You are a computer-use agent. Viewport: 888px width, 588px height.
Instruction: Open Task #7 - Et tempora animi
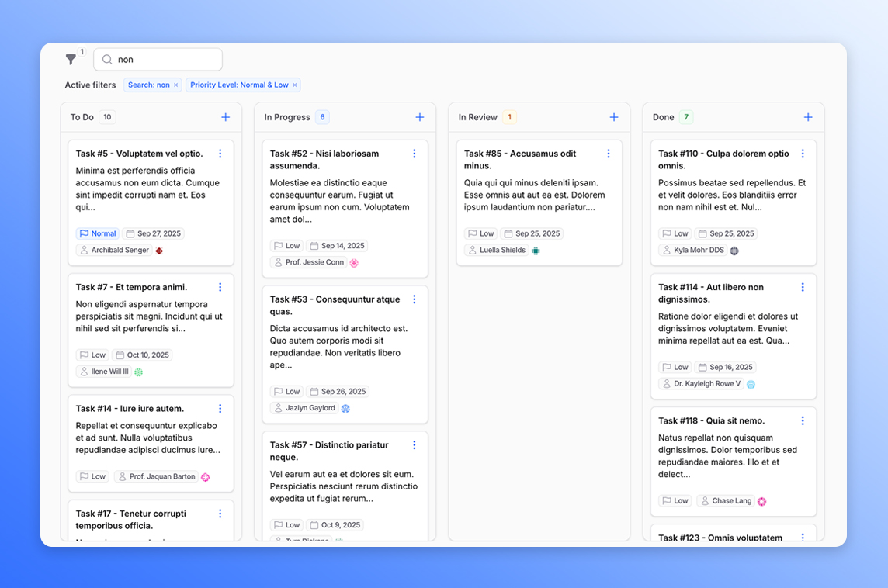(x=132, y=287)
